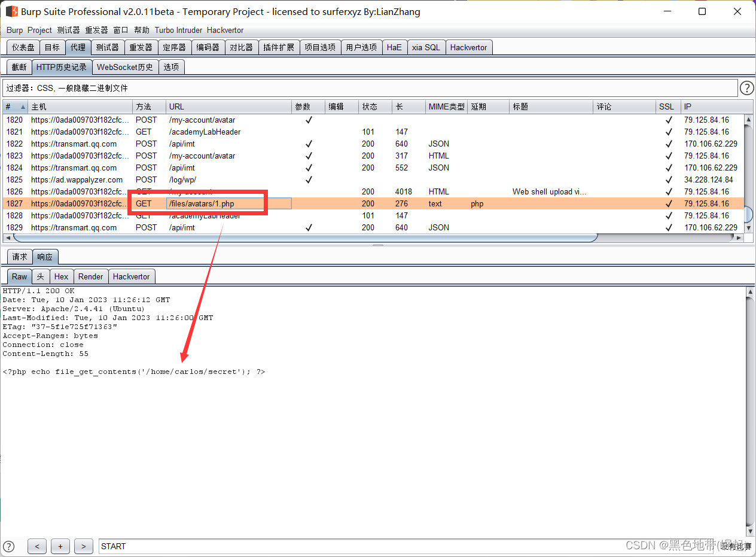Open the Hackvertor menu in menu bar
The image size is (756, 557).
(x=225, y=30)
